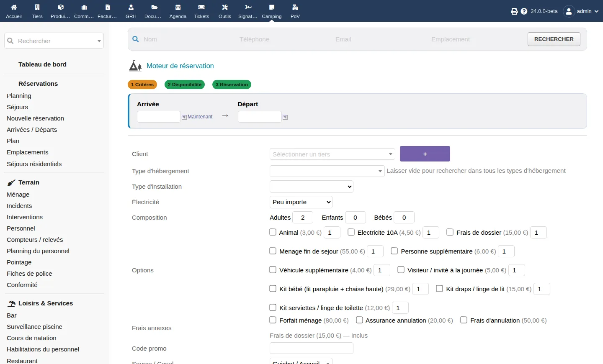The width and height of the screenshot is (603, 364).
Task: Open the Type d'installation select
Action: [312, 187]
